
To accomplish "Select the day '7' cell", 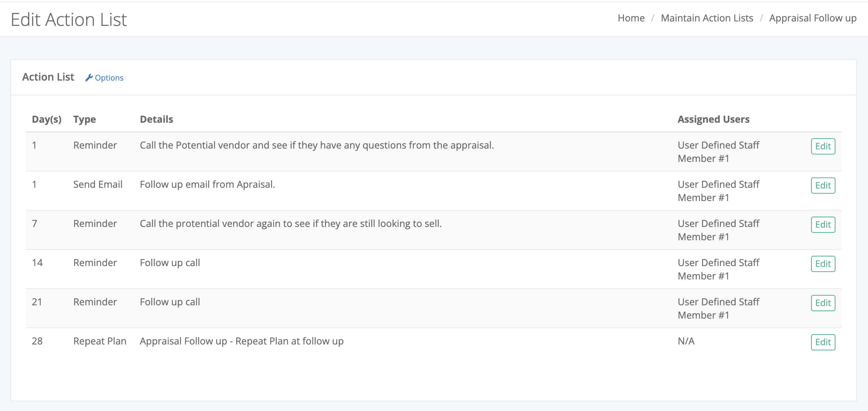I will [34, 224].
